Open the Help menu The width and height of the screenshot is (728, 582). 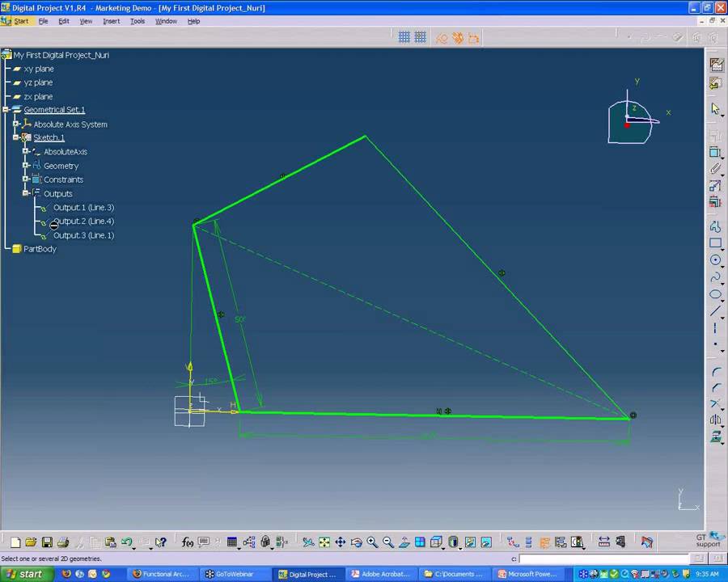[193, 21]
